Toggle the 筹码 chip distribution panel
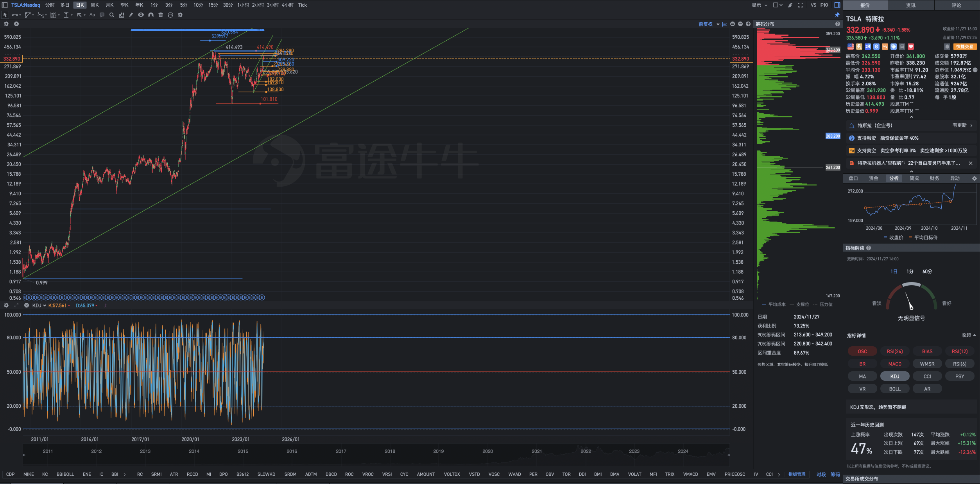The width and height of the screenshot is (980, 484). tap(835, 475)
